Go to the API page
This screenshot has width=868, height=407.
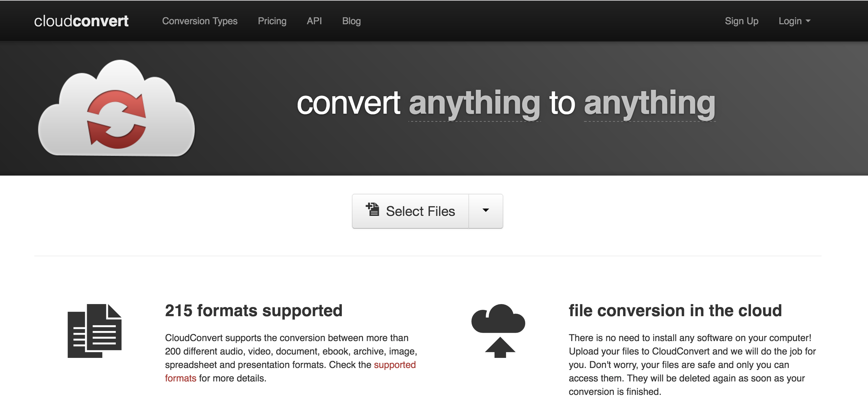pyautogui.click(x=314, y=21)
